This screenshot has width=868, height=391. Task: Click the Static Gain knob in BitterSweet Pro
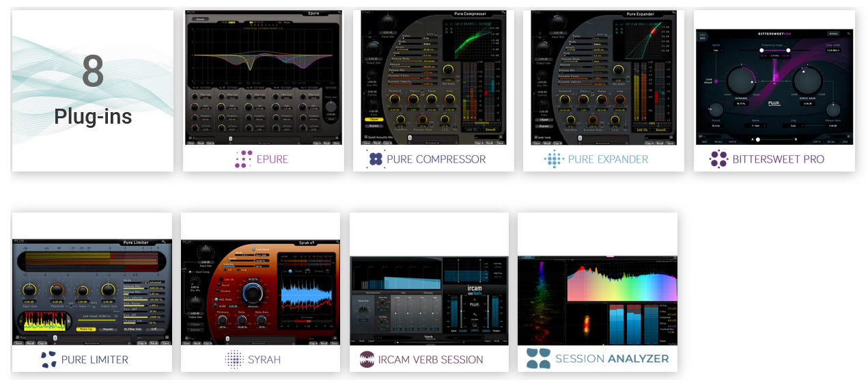(x=807, y=80)
